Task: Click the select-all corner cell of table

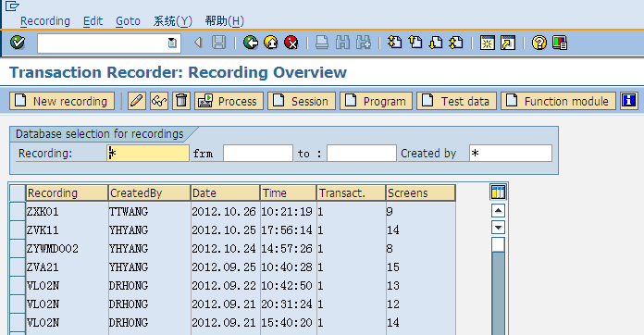Action: point(18,192)
